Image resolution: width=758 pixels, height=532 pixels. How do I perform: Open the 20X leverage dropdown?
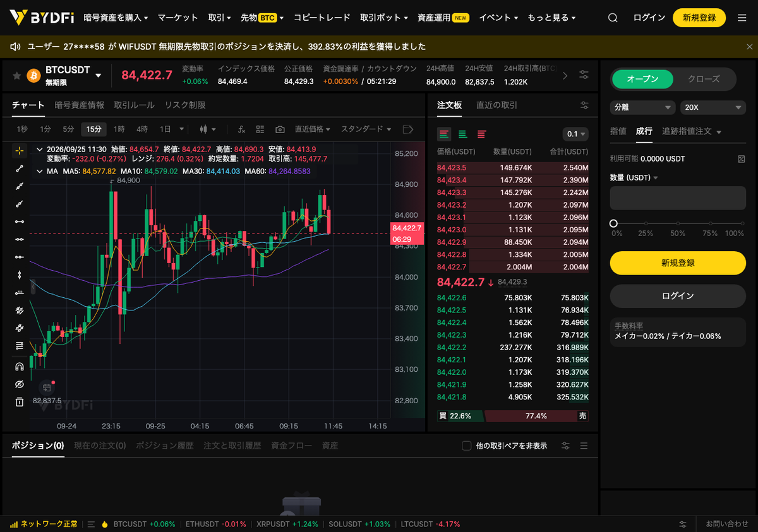tap(713, 108)
